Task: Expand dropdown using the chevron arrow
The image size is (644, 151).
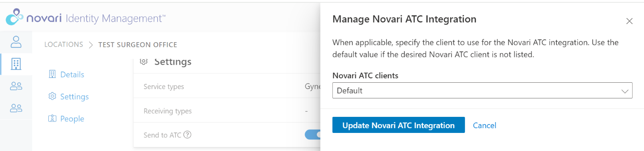Action: 625,91
